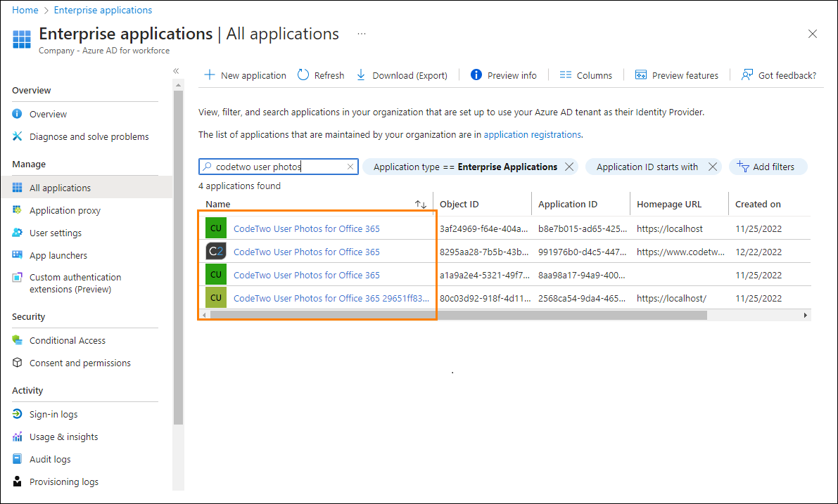
Task: Remove the Application type filter
Action: tap(569, 167)
